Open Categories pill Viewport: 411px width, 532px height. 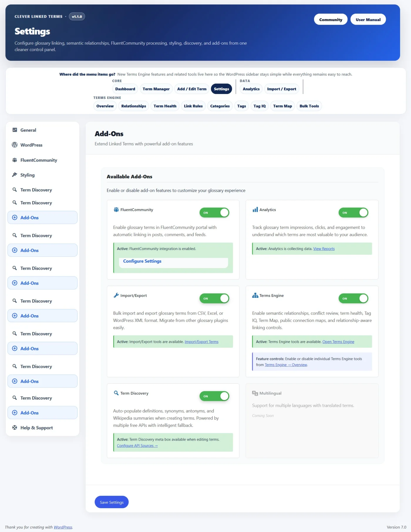tap(220, 106)
